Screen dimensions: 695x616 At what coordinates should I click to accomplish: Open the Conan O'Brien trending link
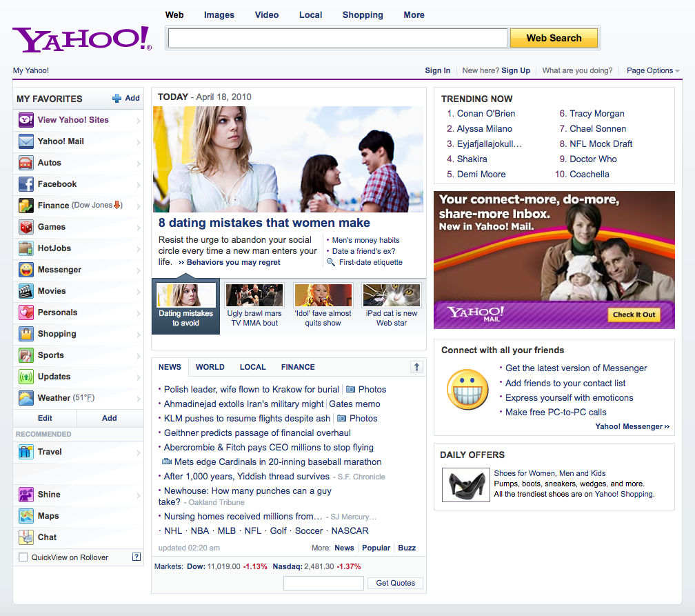485,114
